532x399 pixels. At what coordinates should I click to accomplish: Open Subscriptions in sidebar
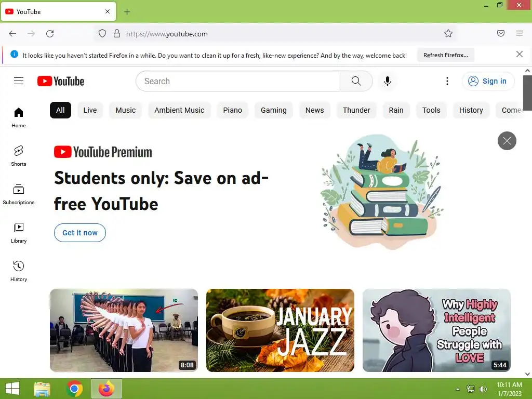(x=19, y=194)
